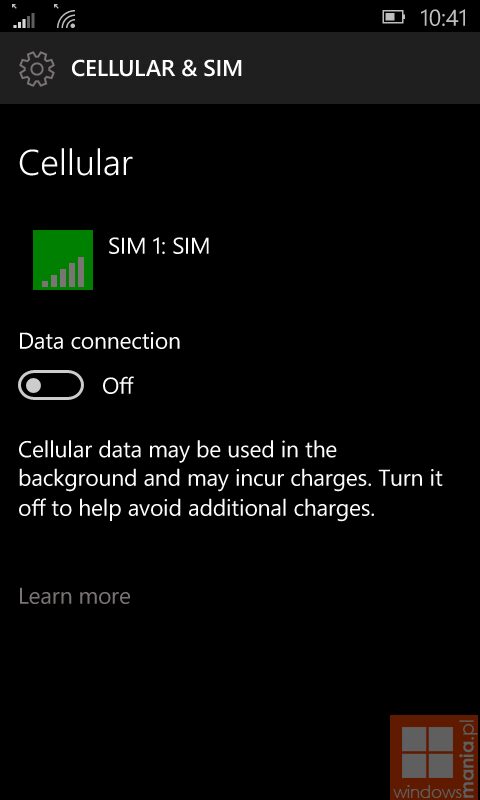Tap the Data connection label
This screenshot has height=800, width=480.
tap(99, 341)
